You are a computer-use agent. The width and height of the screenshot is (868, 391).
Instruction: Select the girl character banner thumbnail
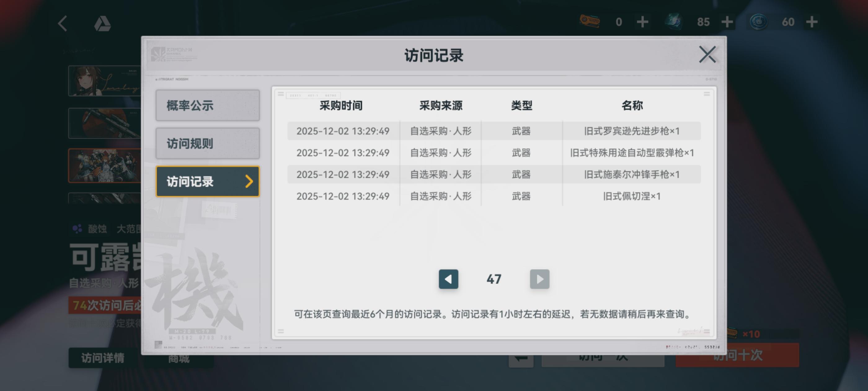pos(104,81)
